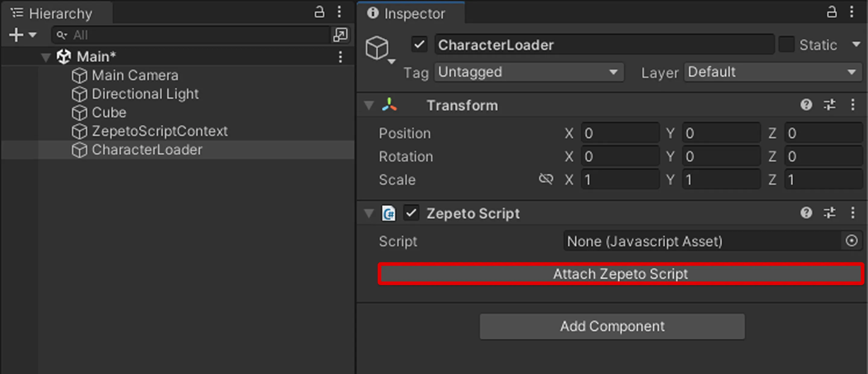
Task: Open the Inspector panel three-dot menu
Action: pyautogui.click(x=851, y=12)
